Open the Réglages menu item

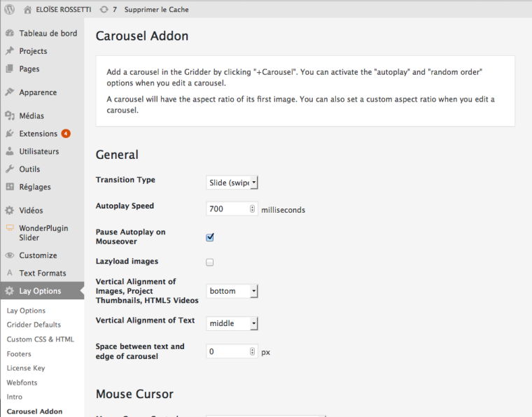(35, 187)
